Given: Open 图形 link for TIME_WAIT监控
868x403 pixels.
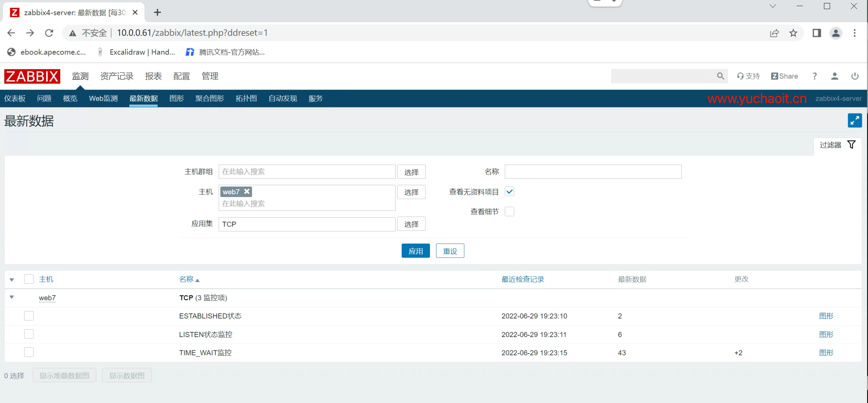Looking at the screenshot, I should tap(826, 353).
